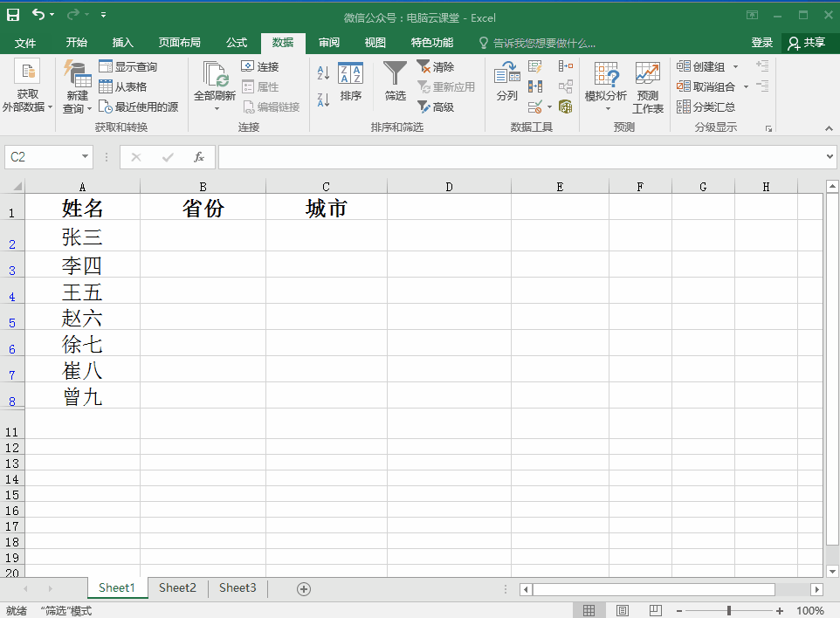Click Subtotal (分类汇总) button
Image resolution: width=840 pixels, height=618 pixels.
tap(706, 107)
